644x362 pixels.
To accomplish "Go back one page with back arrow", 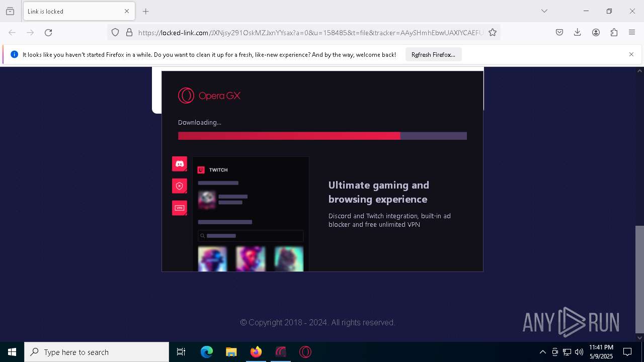I will (x=12, y=33).
